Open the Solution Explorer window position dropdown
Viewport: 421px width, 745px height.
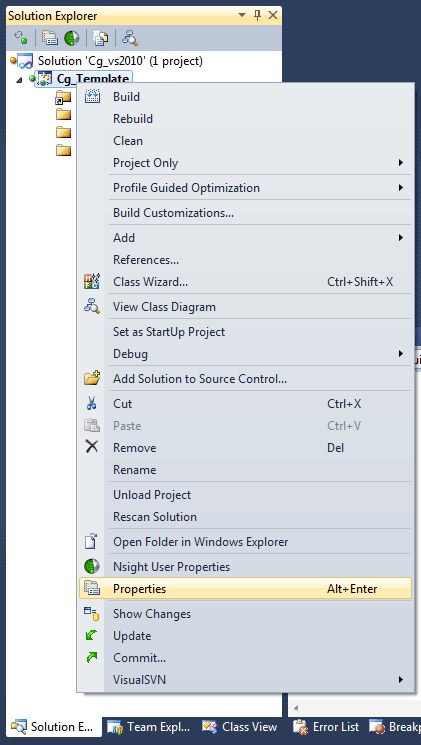coord(242,16)
